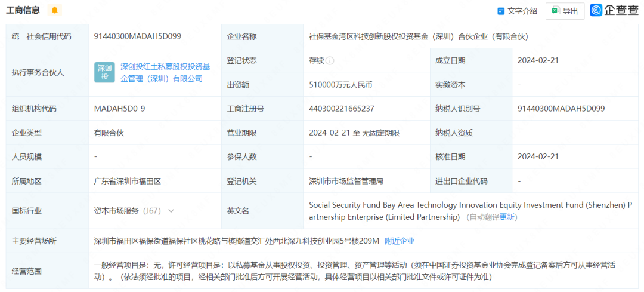The width and height of the screenshot is (644, 292).
Task: Select registration number 440300221665237
Action: (x=342, y=109)
